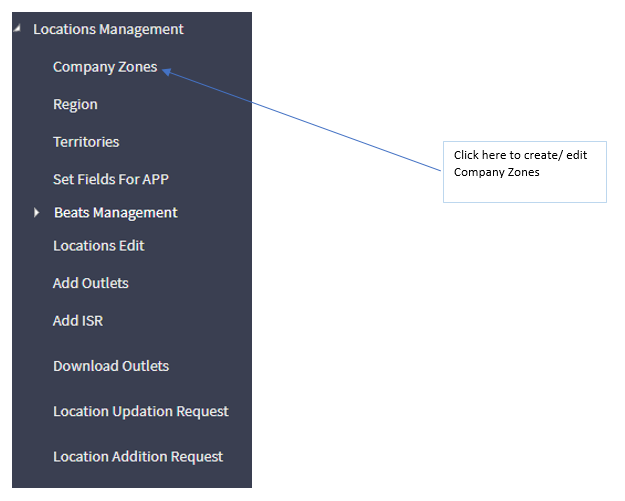Click the Beats Management label
625x501 pixels.
(116, 213)
